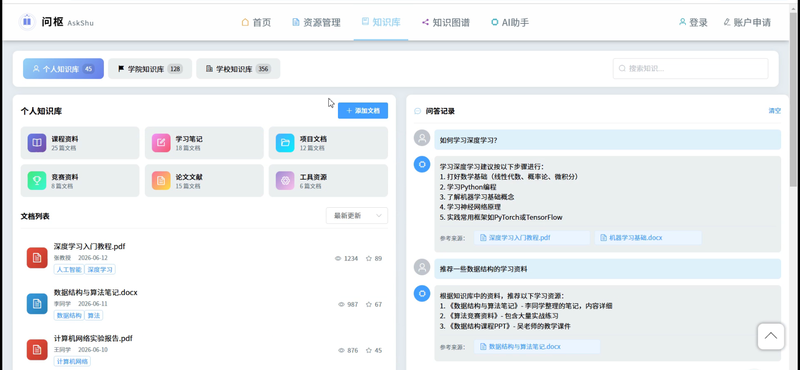This screenshot has height=370, width=800.
Task: Open the 数据结构与算法笔记.docx reference source link
Action: [x=537, y=347]
